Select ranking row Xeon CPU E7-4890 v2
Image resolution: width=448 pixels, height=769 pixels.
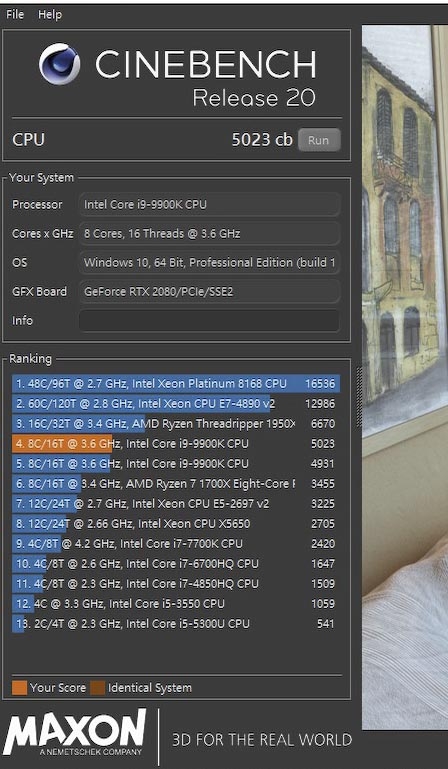[176, 404]
